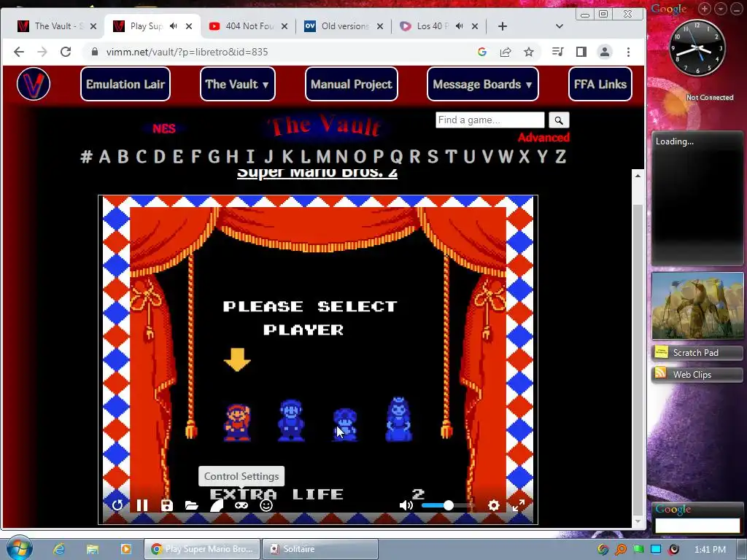Mute the Los 40 tab's audio icon
Viewport: 747px width, 560px height.
pos(460,26)
